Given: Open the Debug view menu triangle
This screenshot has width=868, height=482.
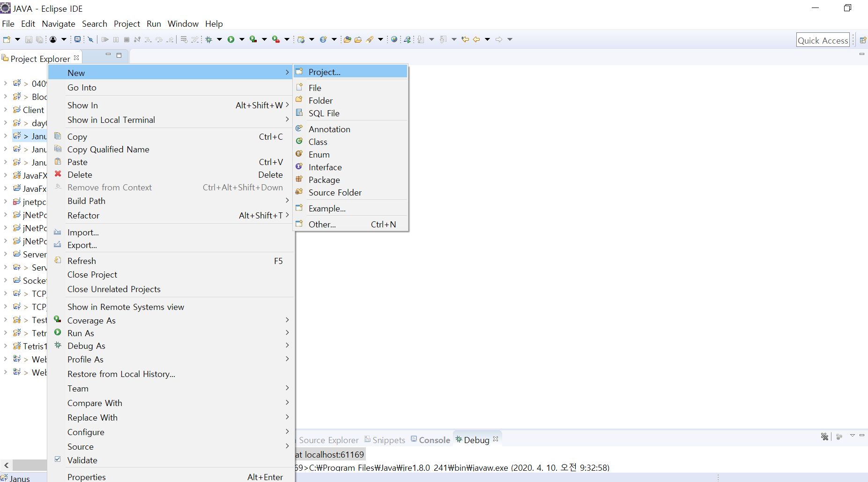Looking at the screenshot, I should point(853,436).
